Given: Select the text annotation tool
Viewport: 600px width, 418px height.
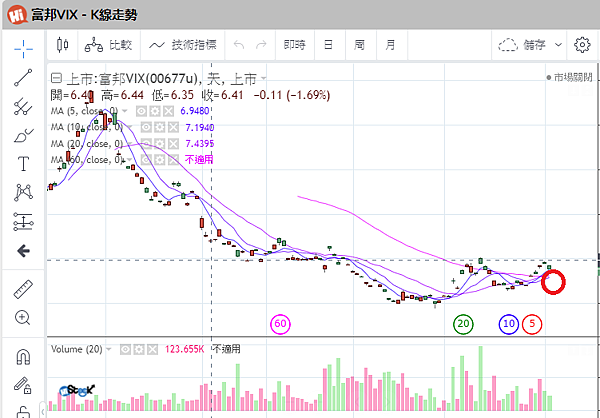Looking at the screenshot, I should point(23,163).
